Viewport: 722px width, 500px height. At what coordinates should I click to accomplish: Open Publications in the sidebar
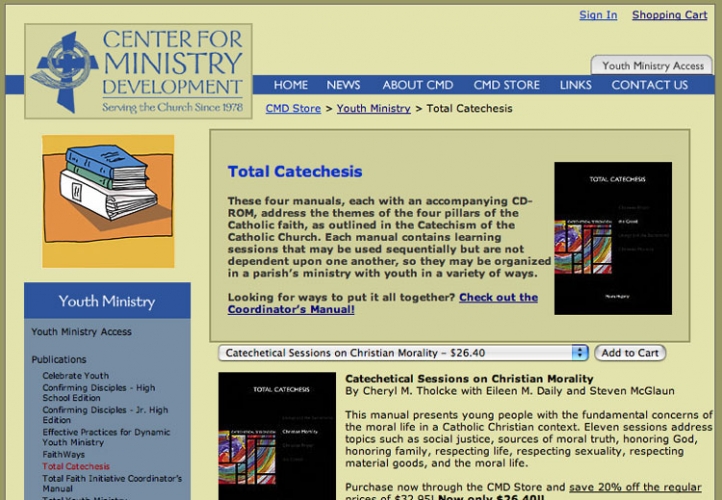[59, 360]
